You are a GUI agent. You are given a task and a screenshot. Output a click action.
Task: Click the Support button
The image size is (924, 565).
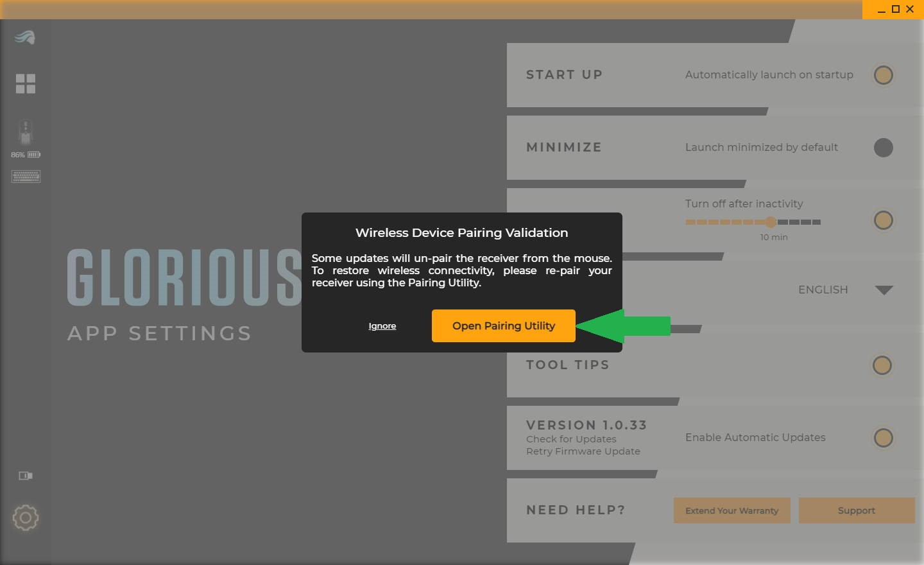(857, 510)
